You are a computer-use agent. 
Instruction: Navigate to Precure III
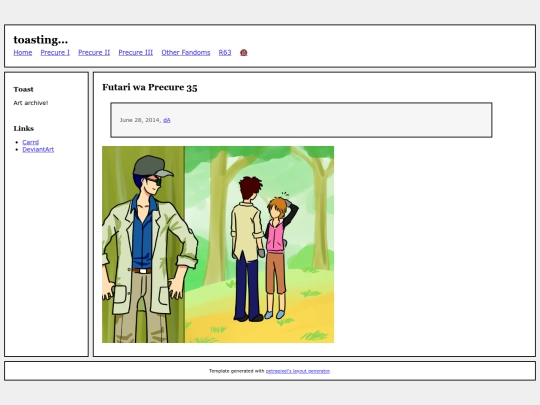[136, 52]
